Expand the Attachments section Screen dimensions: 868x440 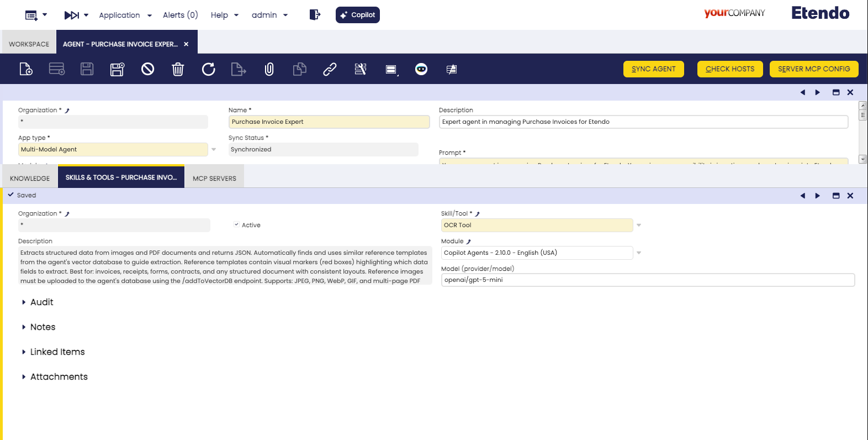55,376
